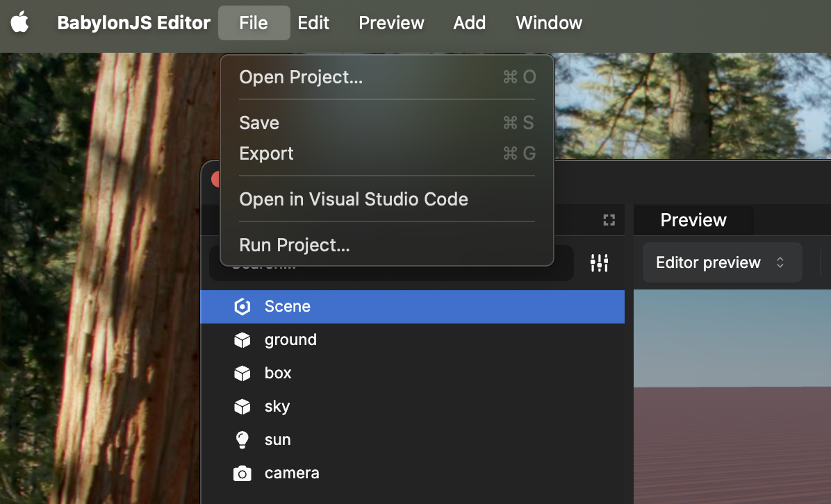Click the box mesh cube icon

pyautogui.click(x=242, y=373)
